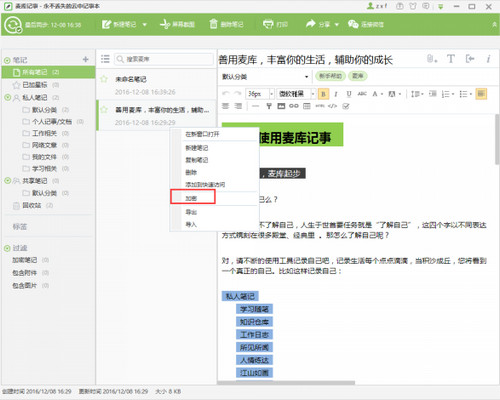This screenshot has height=400, width=500.
Task: Toggle italic formatting
Action: pos(336,94)
